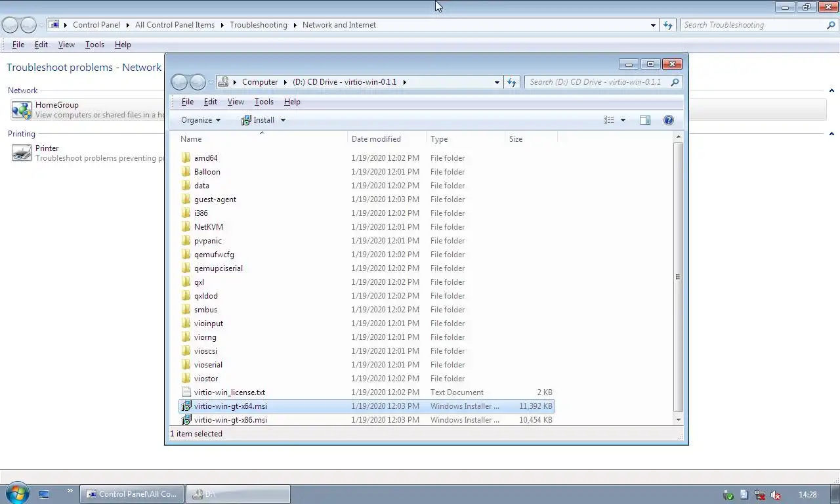
Task: Click the Action Center flag tray icon
Action: pos(744,495)
